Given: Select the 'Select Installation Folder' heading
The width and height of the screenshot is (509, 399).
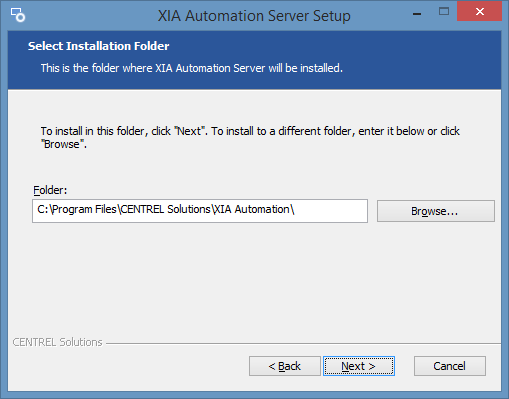Looking at the screenshot, I should [x=98, y=46].
